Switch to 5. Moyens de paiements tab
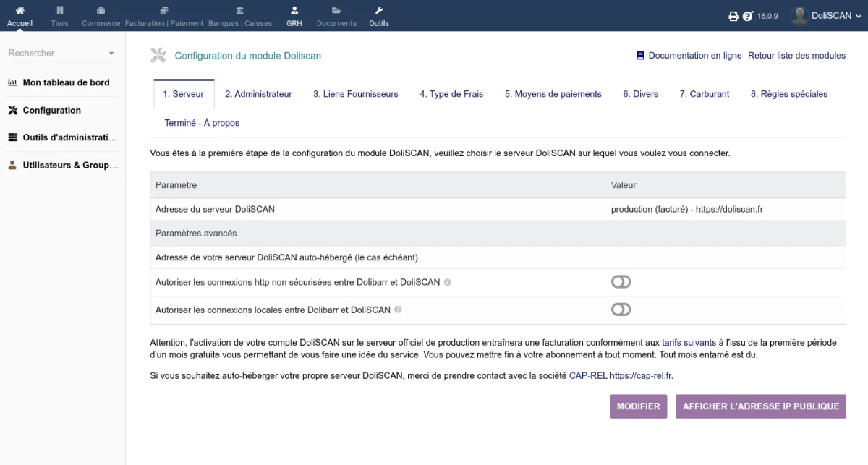The height and width of the screenshot is (465, 868). 553,94
